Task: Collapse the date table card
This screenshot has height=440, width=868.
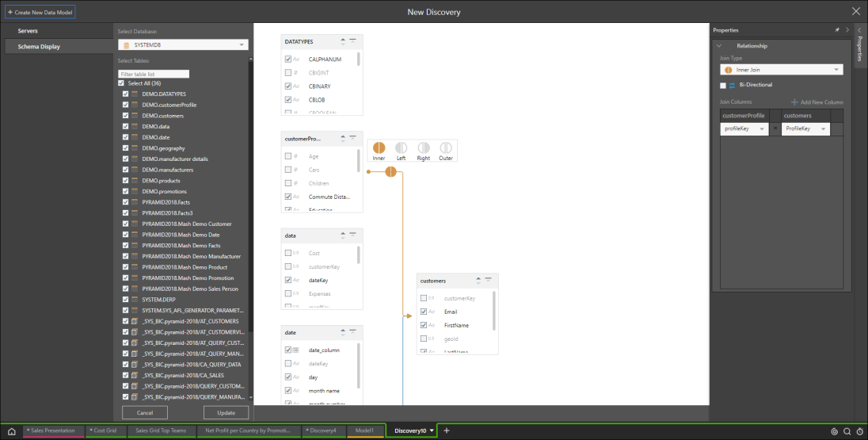Action: (x=352, y=332)
